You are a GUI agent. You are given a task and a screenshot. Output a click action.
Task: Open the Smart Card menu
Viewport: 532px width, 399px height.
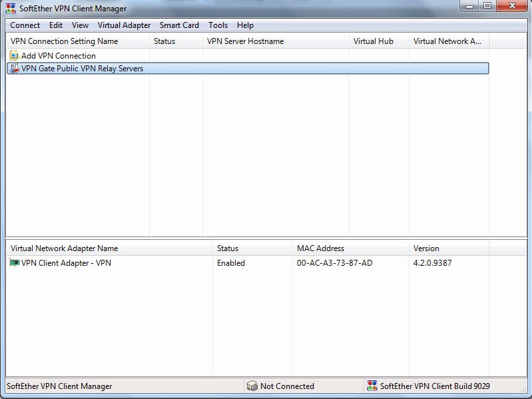tap(179, 25)
